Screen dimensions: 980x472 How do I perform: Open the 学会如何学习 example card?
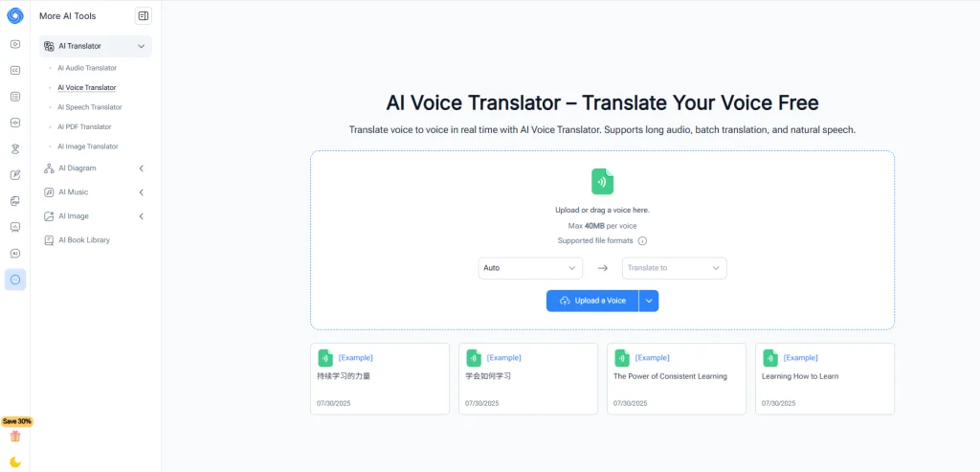click(x=528, y=378)
